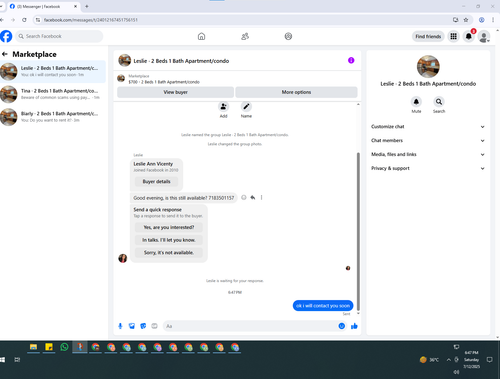Open Sticky Notes from the taskbar

tap(49, 347)
